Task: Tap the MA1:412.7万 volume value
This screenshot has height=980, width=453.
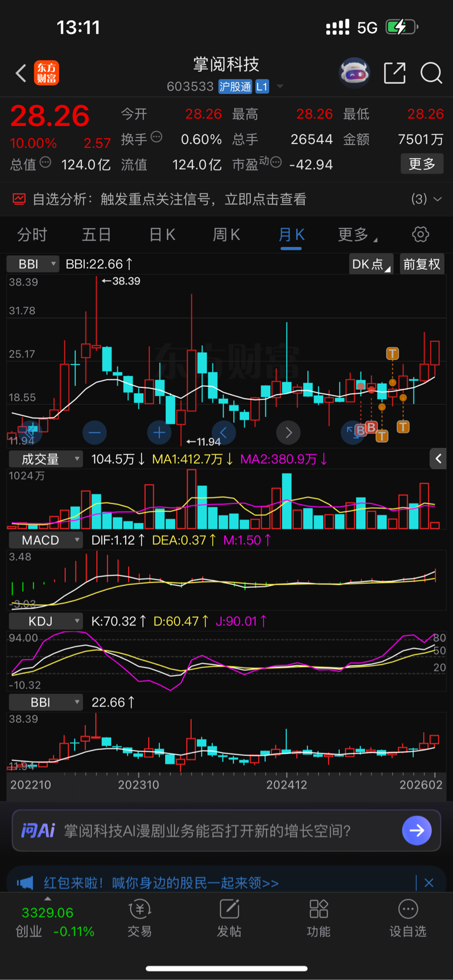Action: (192, 459)
